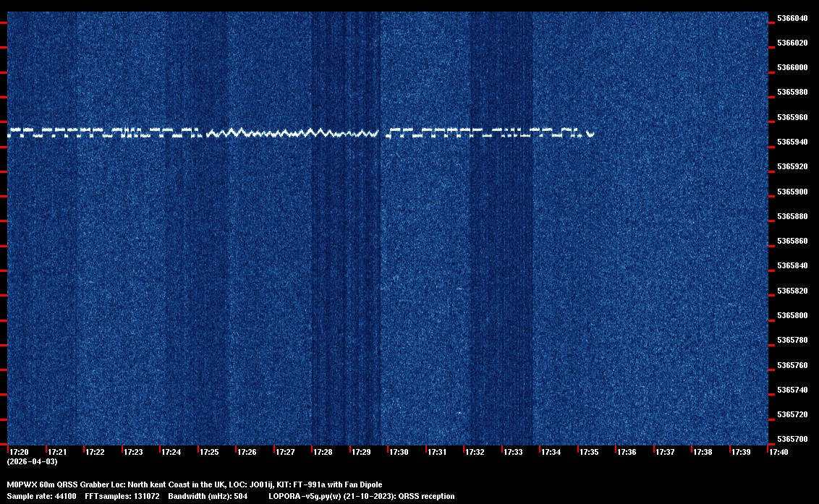Screen dimensions: 819x504
Task: Click the 17:28 time label
Action: pos(323,452)
